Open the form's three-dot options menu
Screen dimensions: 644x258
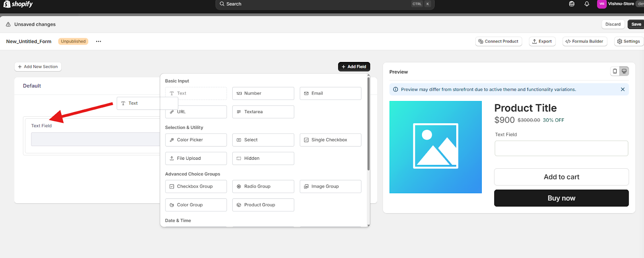[98, 41]
